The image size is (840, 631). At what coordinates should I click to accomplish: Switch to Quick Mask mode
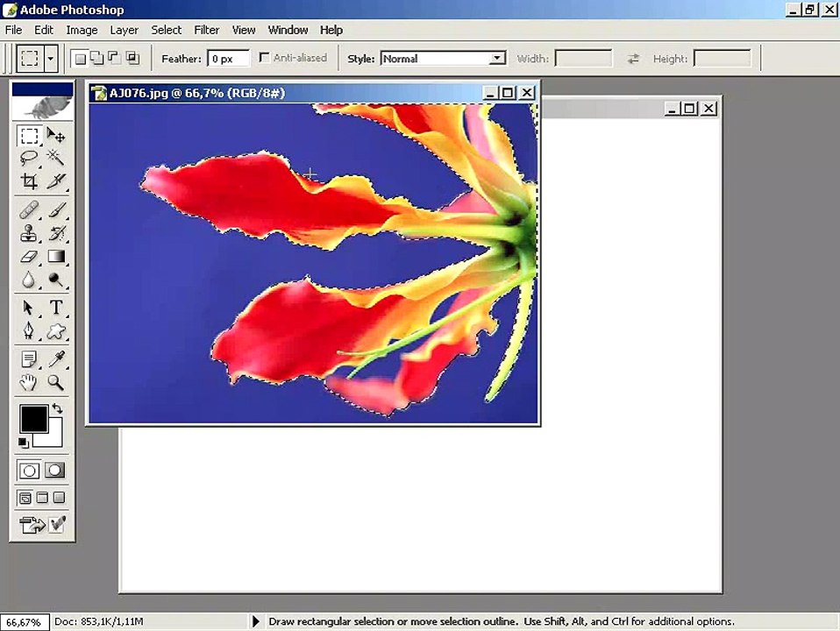pos(54,471)
